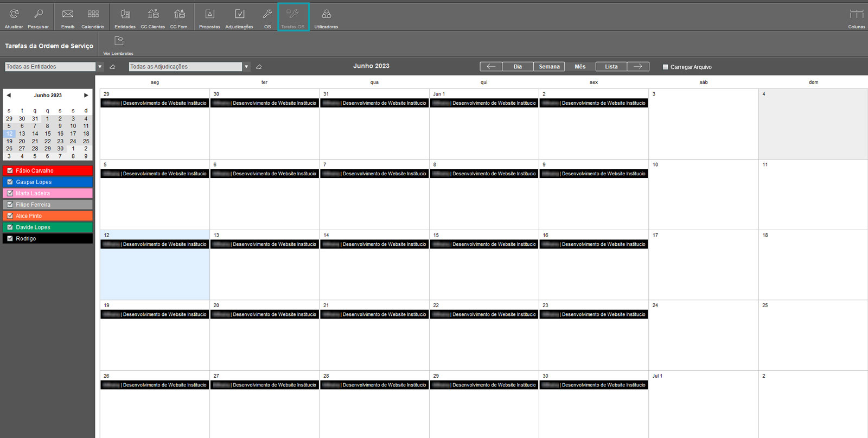Switch to the Semana view
The width and height of the screenshot is (868, 438).
(549, 67)
